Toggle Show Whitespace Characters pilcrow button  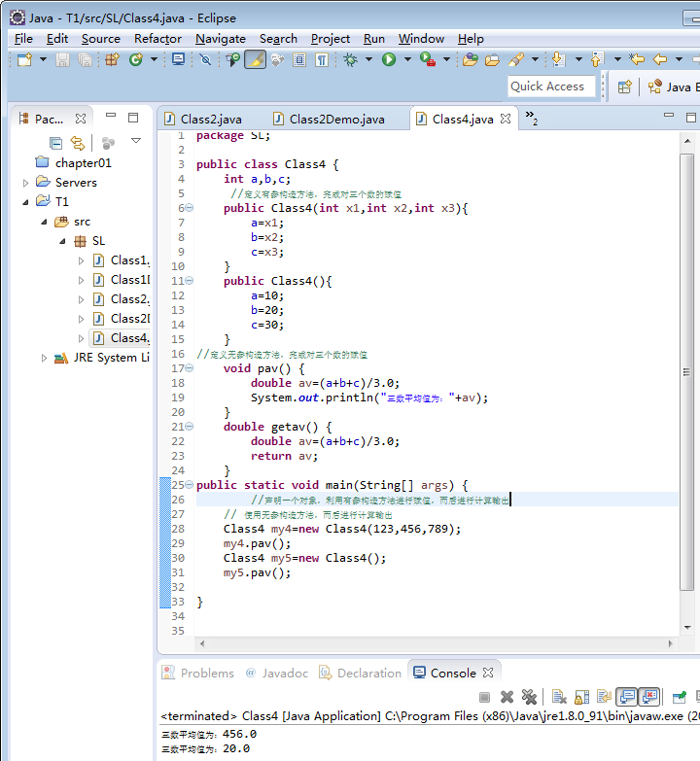(320, 60)
